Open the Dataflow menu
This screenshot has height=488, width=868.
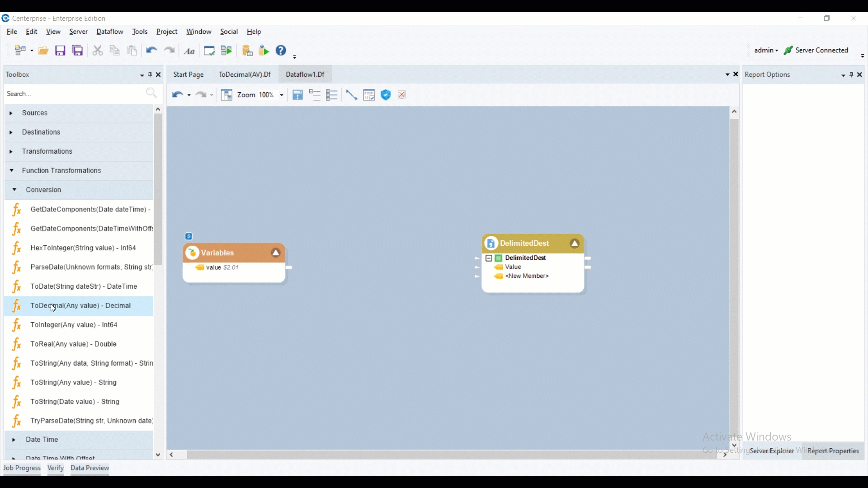pos(110,32)
